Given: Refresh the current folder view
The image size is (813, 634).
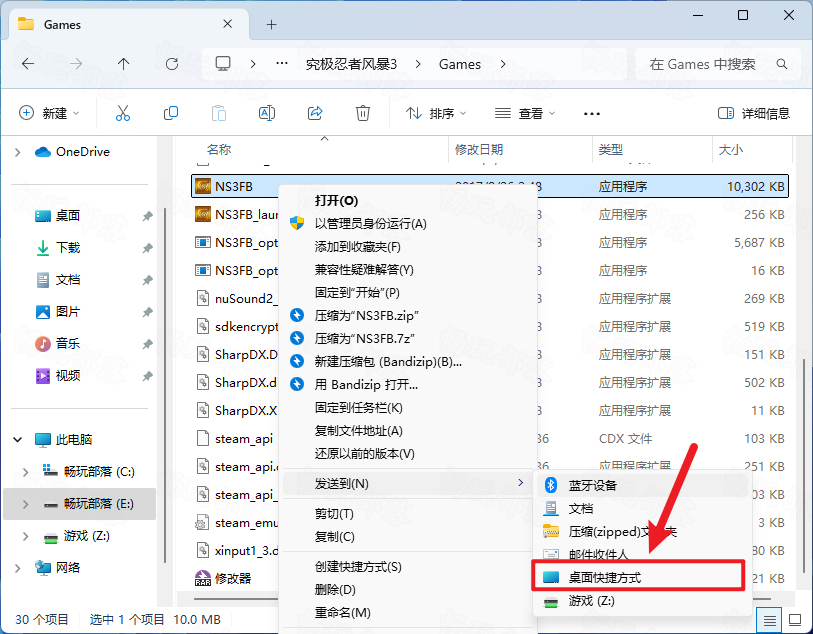Looking at the screenshot, I should click(172, 64).
